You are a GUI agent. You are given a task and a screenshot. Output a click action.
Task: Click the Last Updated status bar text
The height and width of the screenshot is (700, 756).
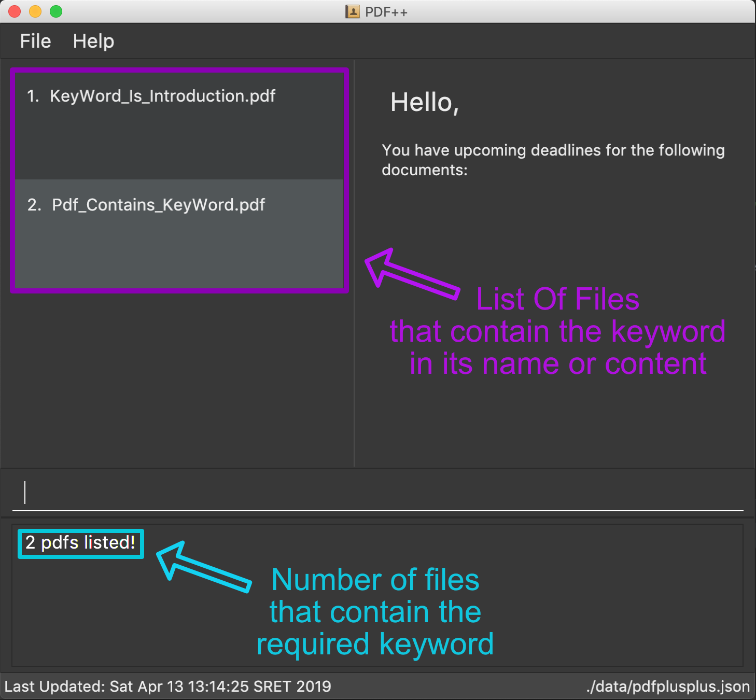(x=167, y=687)
